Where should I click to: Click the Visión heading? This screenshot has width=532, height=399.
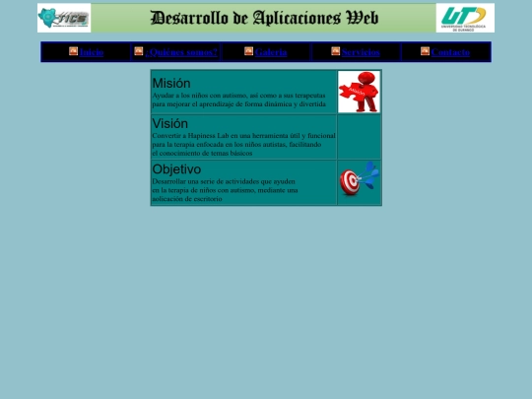pyautogui.click(x=170, y=123)
